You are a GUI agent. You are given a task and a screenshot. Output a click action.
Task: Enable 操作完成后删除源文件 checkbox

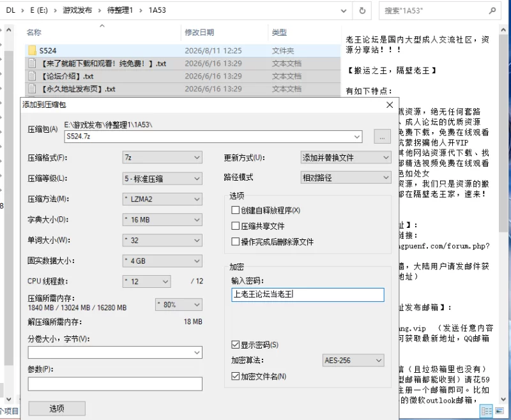(235, 241)
